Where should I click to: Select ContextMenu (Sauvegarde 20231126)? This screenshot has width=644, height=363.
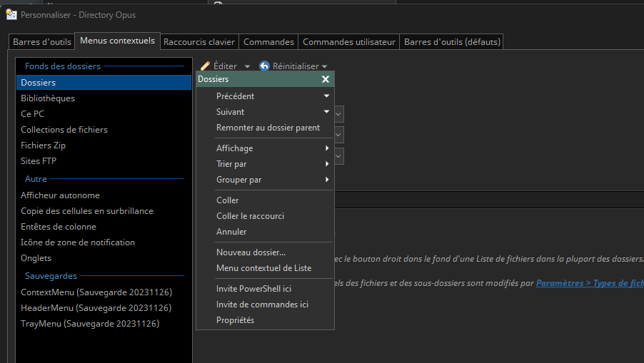tap(104, 292)
